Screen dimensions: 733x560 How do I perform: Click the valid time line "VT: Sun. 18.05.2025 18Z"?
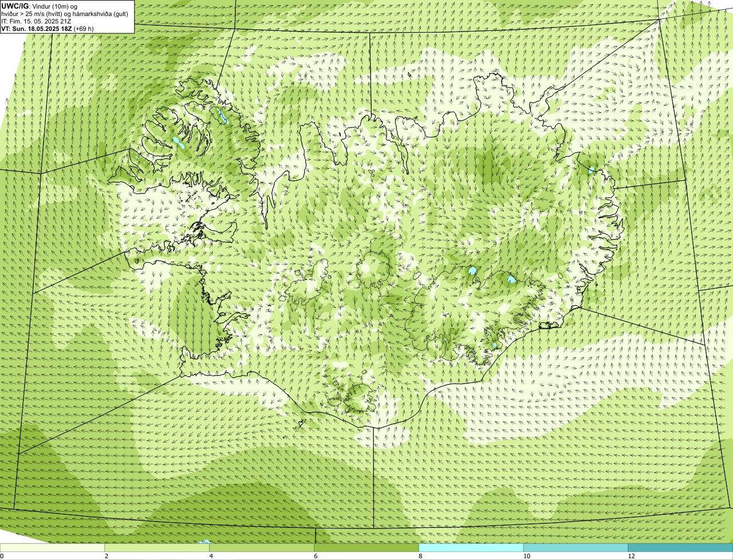click(x=37, y=28)
